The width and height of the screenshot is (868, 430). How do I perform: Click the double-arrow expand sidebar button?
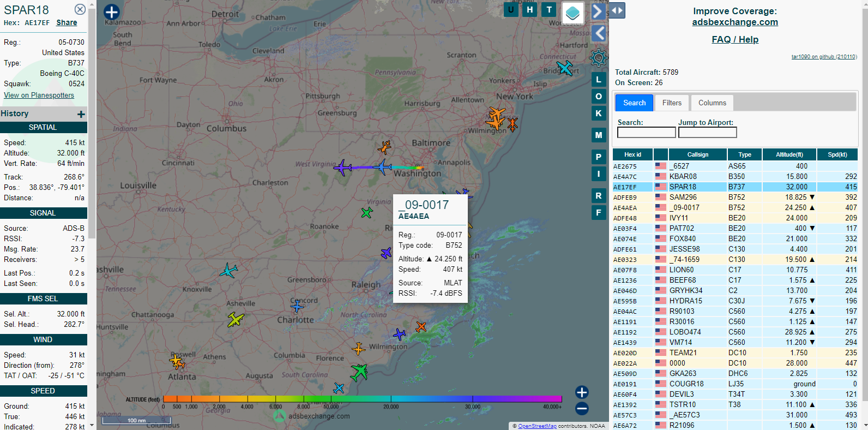(617, 10)
